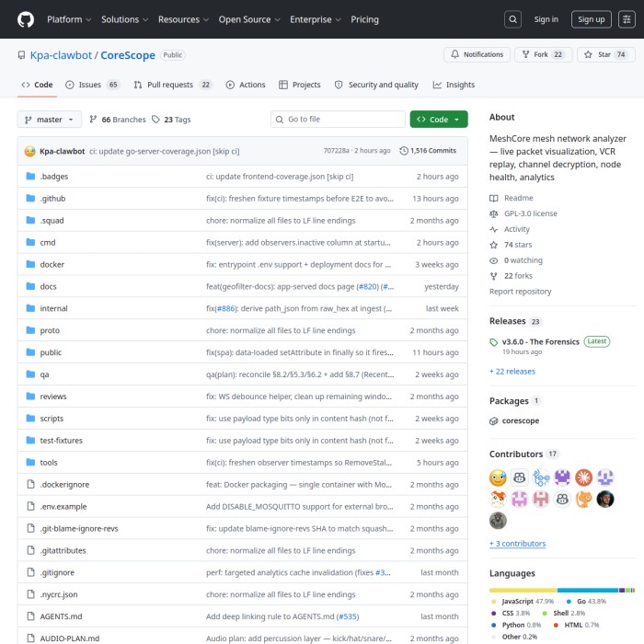Open the .github folder icon

(x=30, y=199)
